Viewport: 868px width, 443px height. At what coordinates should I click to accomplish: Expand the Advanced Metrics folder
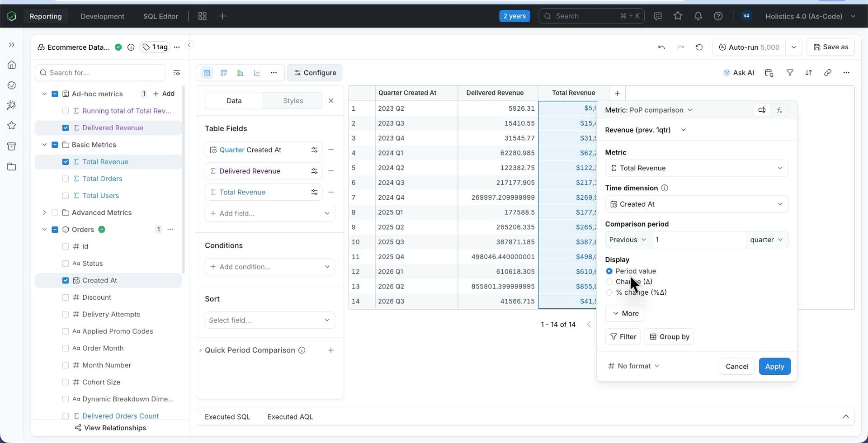pos(44,213)
